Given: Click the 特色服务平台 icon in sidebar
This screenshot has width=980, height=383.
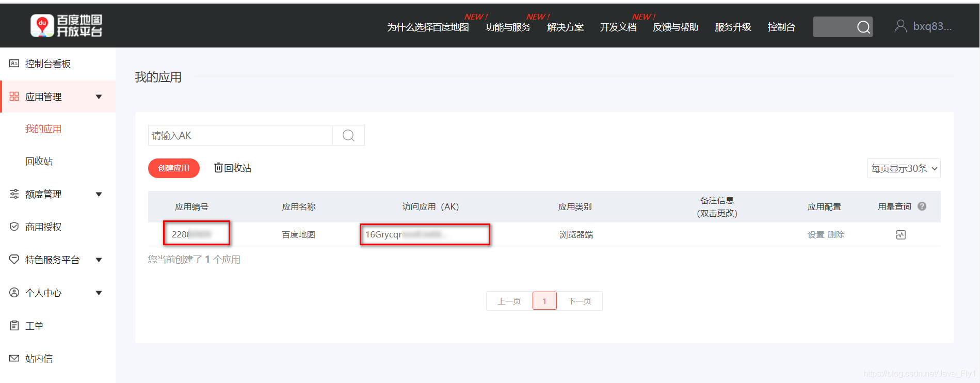Looking at the screenshot, I should pos(14,260).
